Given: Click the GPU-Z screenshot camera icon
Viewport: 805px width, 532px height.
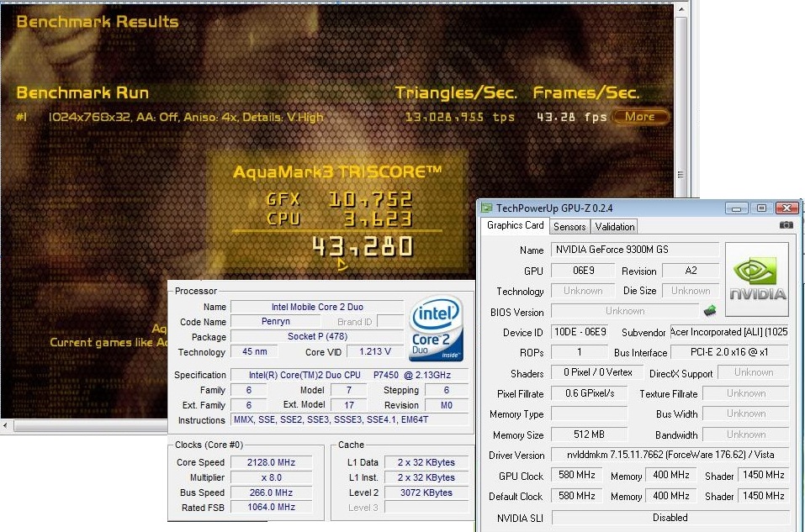Looking at the screenshot, I should click(786, 225).
